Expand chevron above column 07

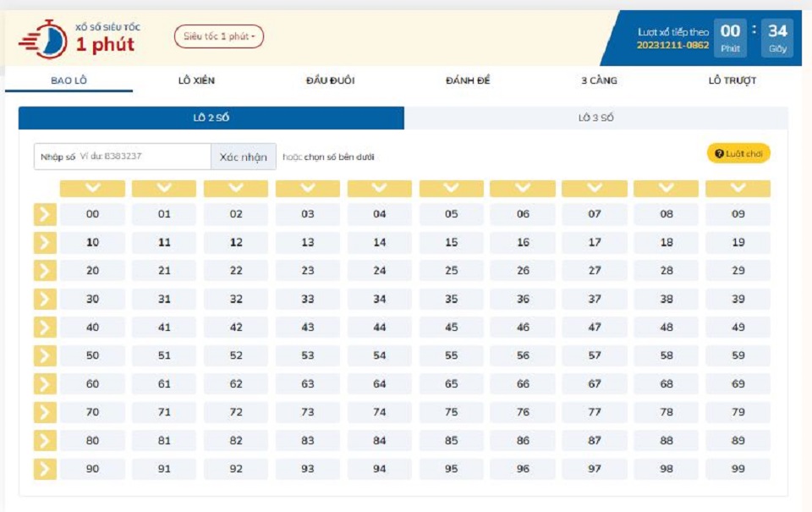point(595,188)
